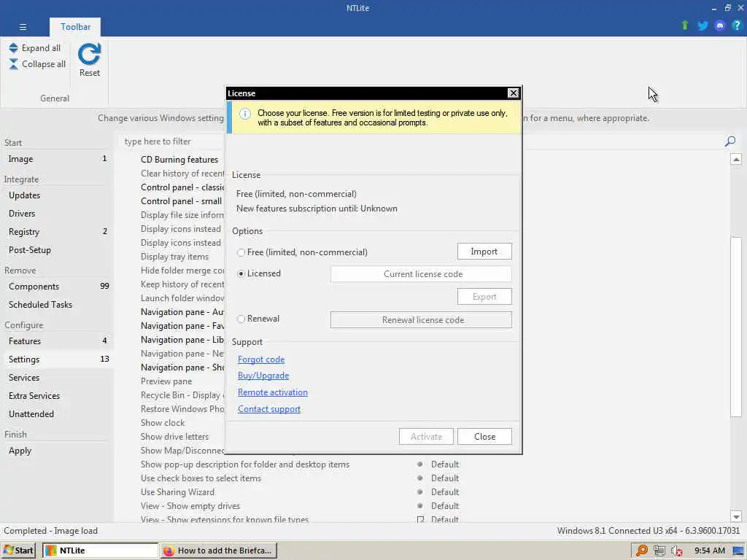Image resolution: width=747 pixels, height=560 pixels.
Task: Select the 'Display tray items' setting row
Action: coord(174,257)
